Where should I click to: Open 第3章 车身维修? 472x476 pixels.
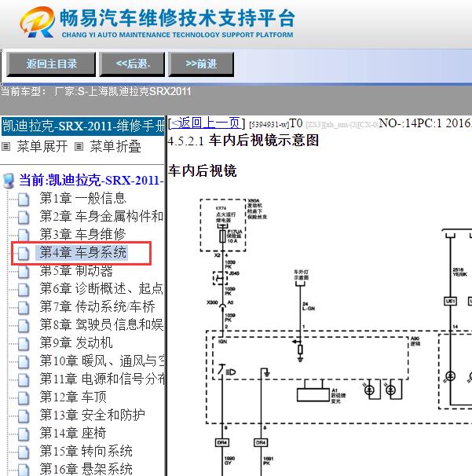(82, 234)
